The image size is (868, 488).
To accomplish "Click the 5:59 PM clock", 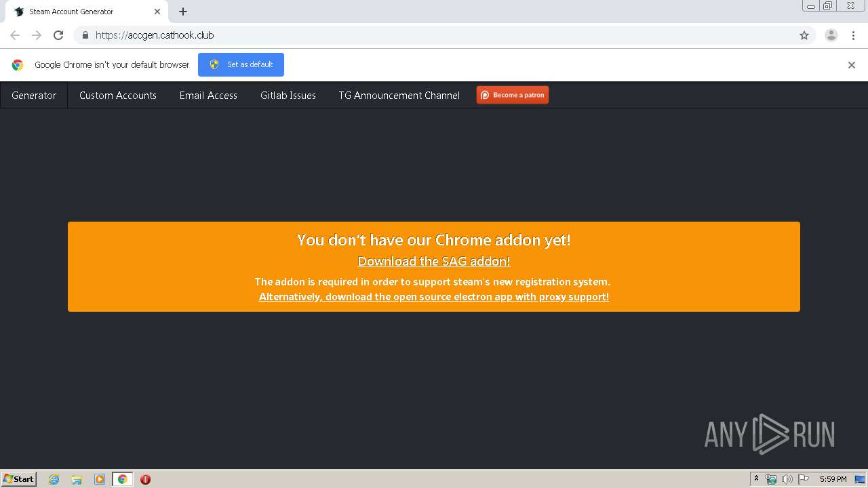I will point(833,479).
